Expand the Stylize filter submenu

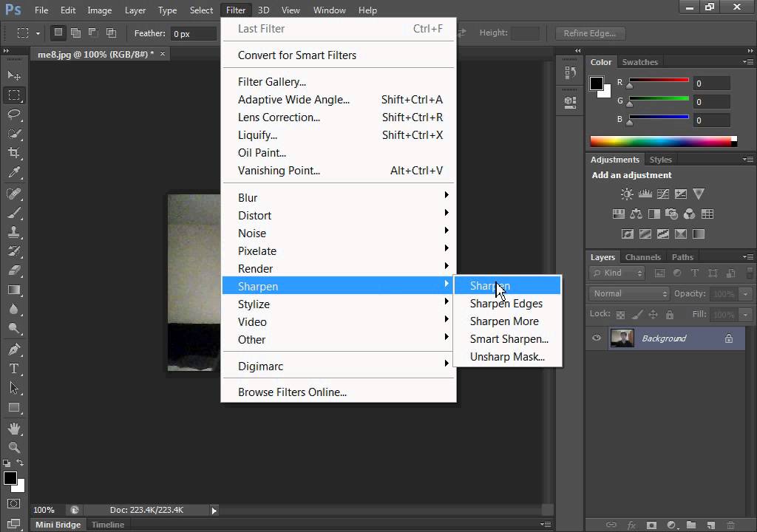pyautogui.click(x=339, y=304)
